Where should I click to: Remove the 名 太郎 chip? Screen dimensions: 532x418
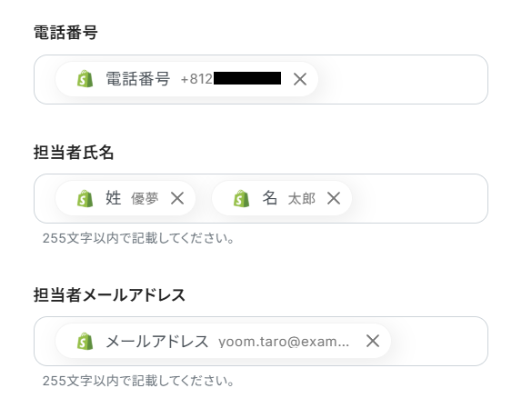point(334,198)
